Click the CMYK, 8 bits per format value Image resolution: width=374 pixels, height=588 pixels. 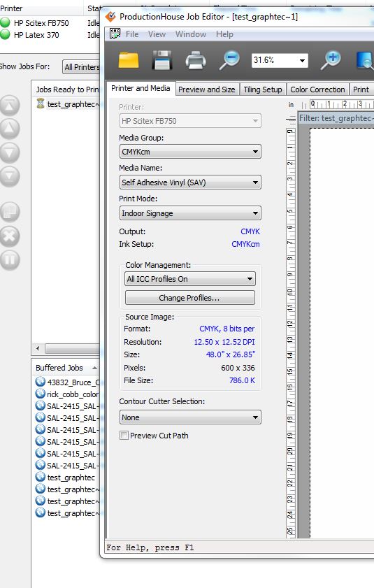pos(227,329)
